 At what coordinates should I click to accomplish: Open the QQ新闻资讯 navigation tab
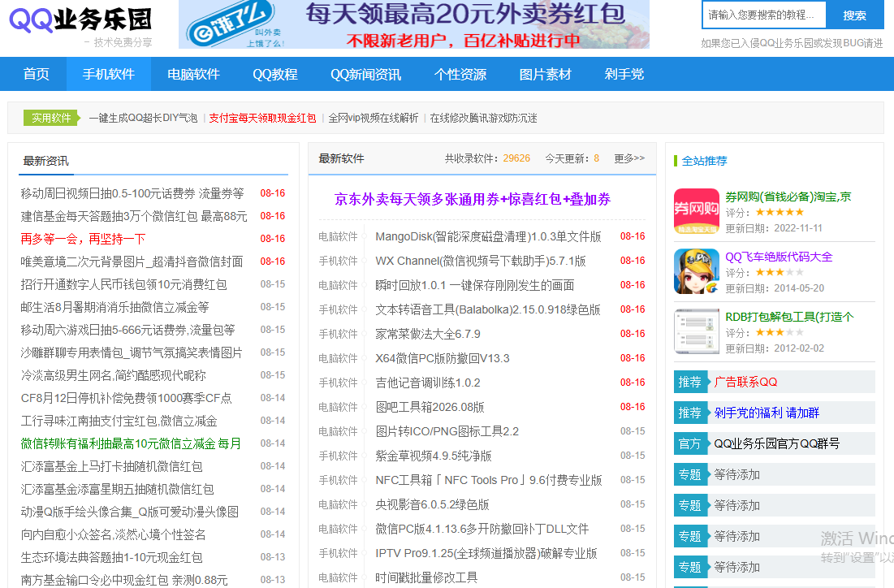(x=366, y=74)
